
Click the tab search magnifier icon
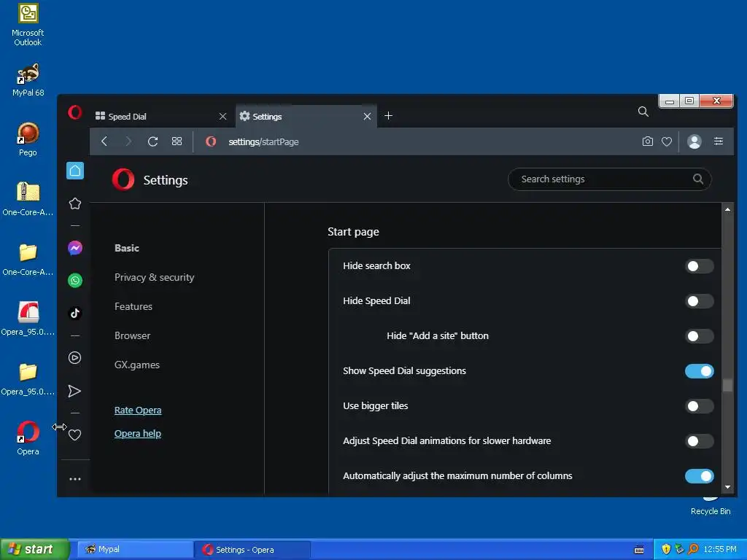[643, 112]
